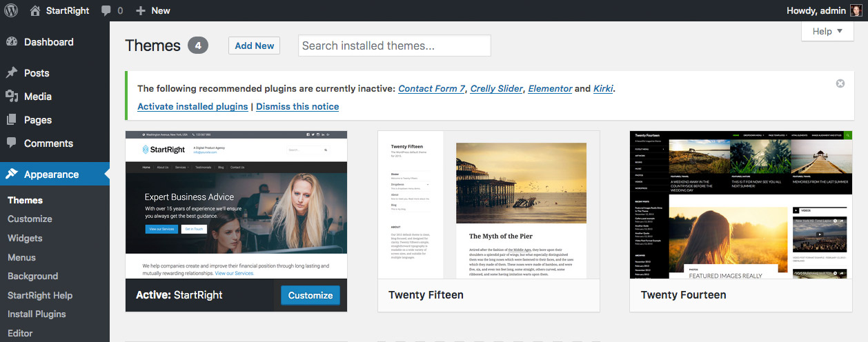This screenshot has width=868, height=342.
Task: Click the Comments bubble icon in sidebar
Action: click(12, 143)
